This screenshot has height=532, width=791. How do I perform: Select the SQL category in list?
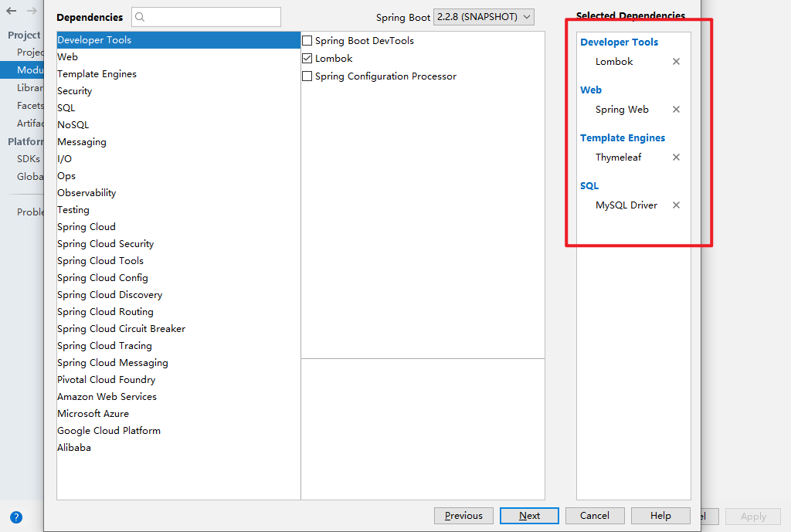click(x=178, y=108)
